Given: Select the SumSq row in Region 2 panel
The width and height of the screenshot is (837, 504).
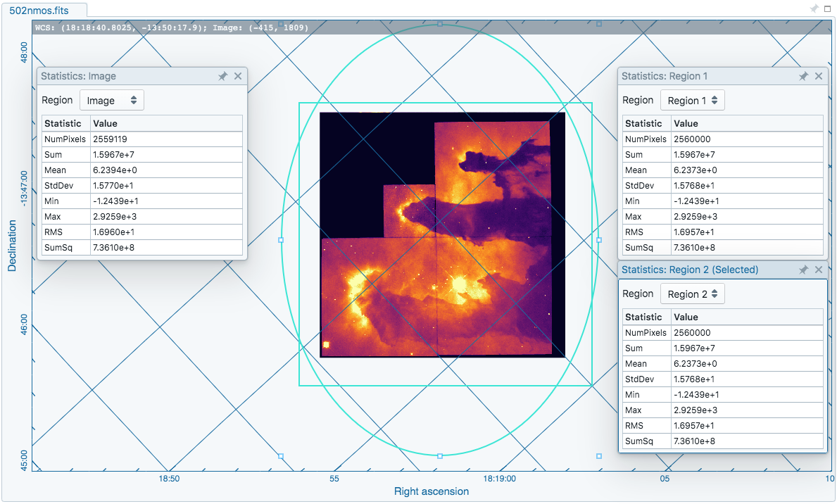Looking at the screenshot, I should tap(723, 441).
